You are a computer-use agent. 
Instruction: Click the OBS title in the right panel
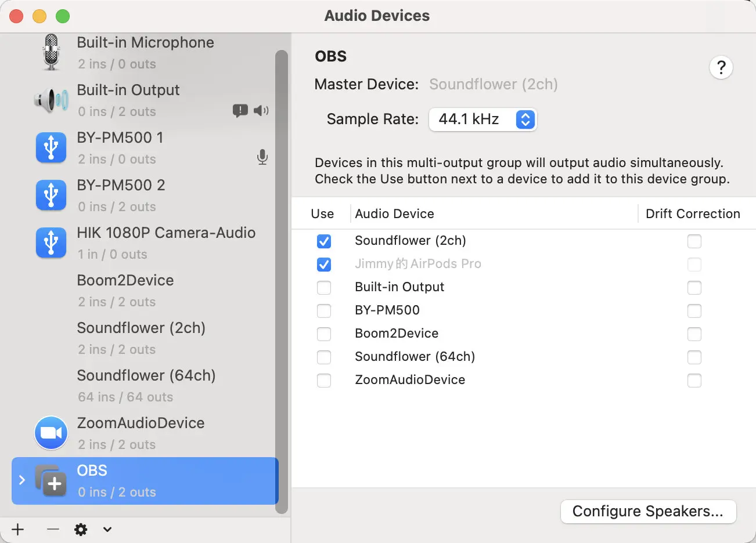coord(330,56)
